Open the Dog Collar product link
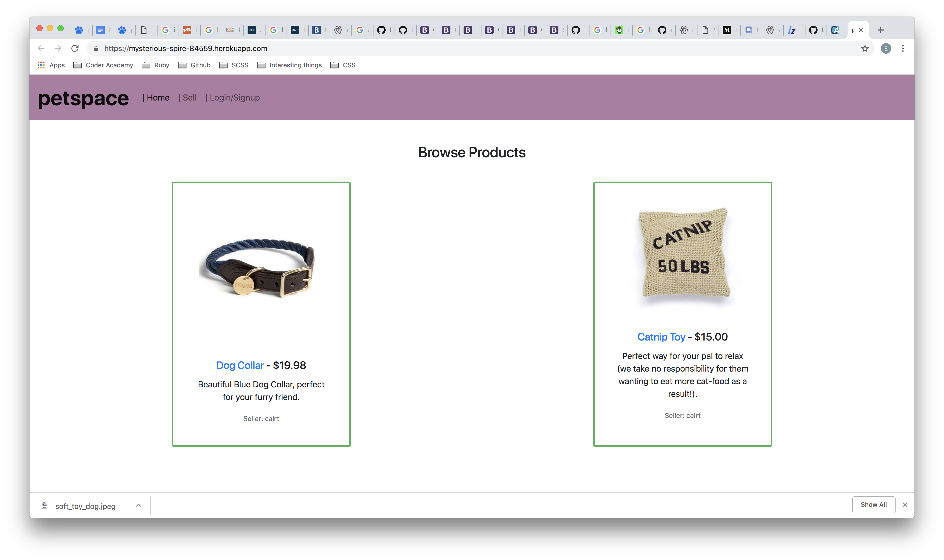The width and height of the screenshot is (944, 560). 240,365
